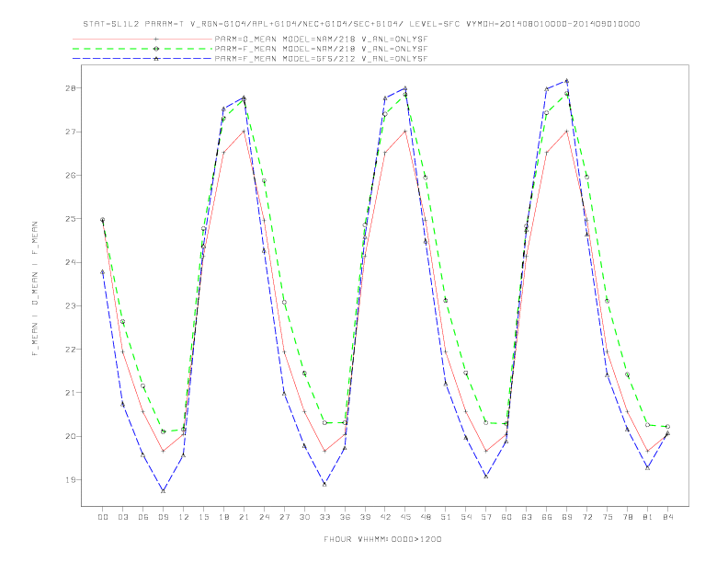Click y-axis tick label 26

pos(70,176)
